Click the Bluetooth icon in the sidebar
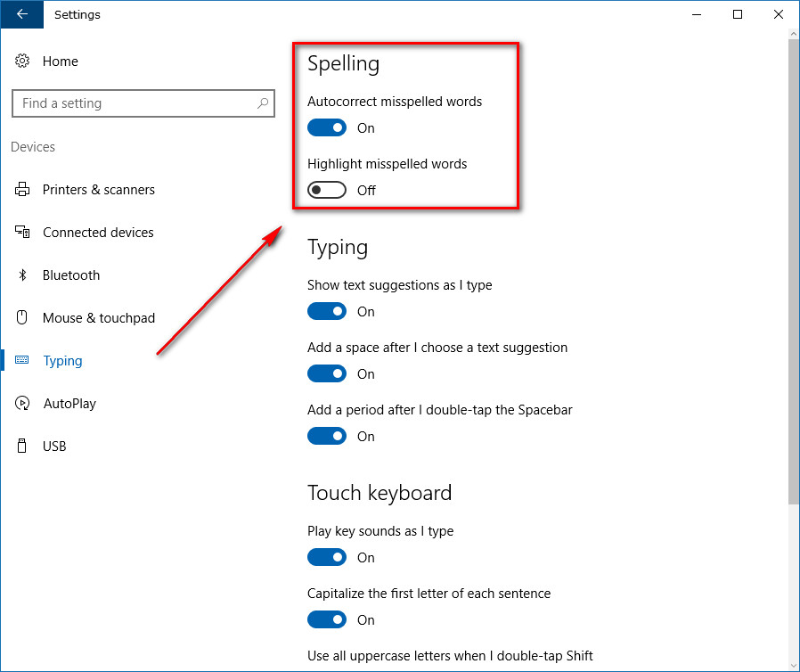The height and width of the screenshot is (672, 800). click(x=22, y=275)
